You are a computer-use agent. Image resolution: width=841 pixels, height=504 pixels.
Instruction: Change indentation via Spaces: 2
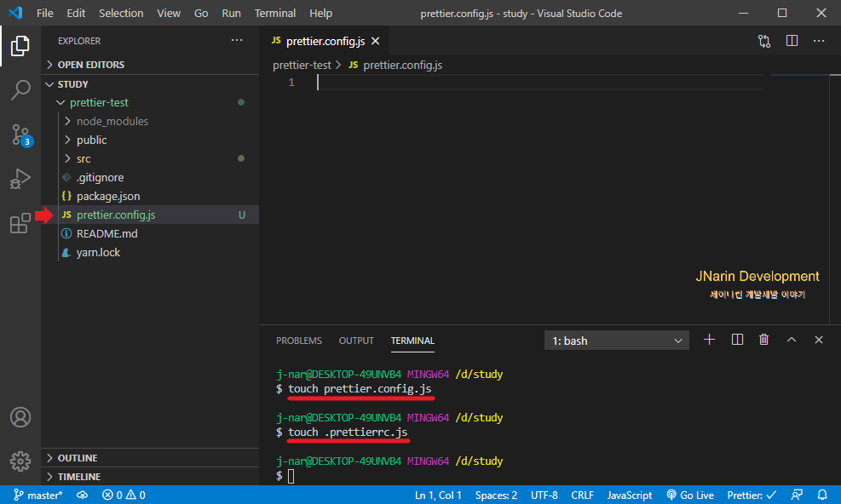click(496, 495)
